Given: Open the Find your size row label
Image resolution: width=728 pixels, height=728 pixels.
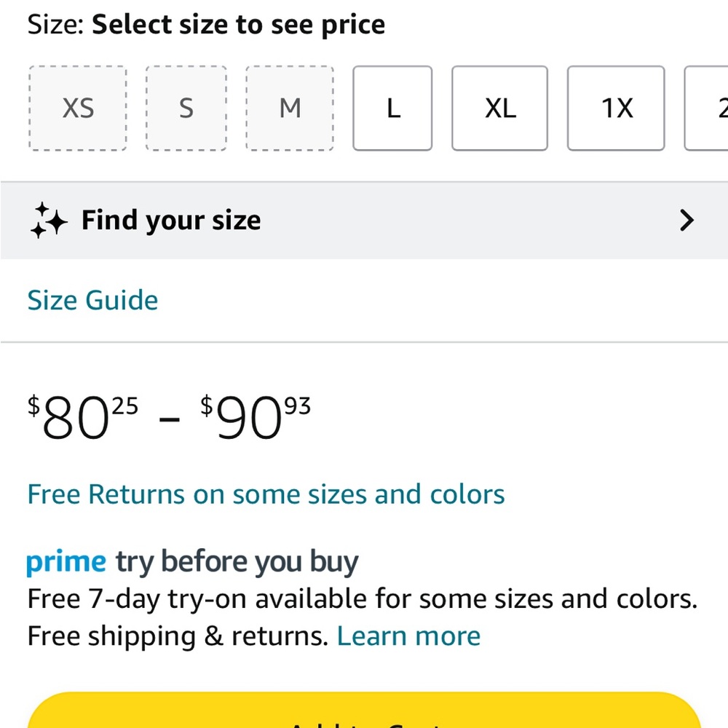Looking at the screenshot, I should [171, 221].
